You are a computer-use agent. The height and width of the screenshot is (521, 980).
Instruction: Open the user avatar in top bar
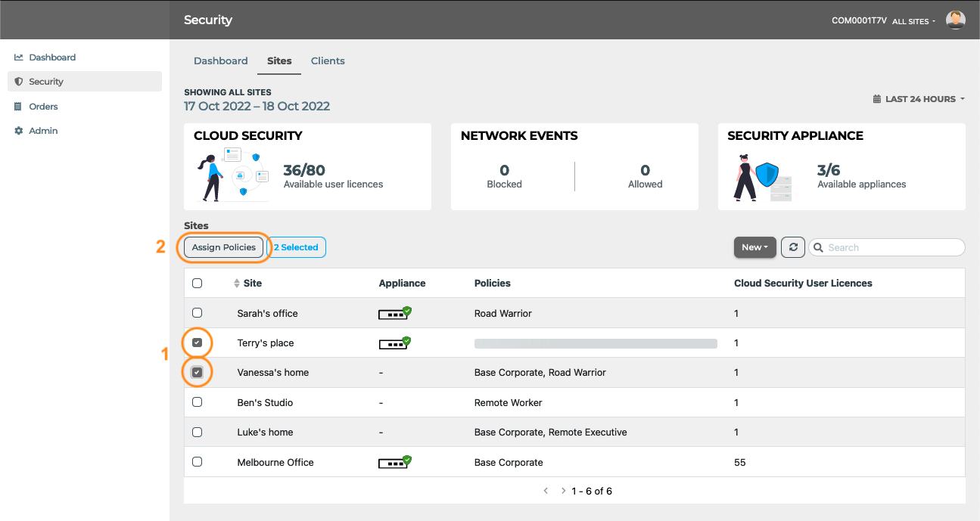956,20
